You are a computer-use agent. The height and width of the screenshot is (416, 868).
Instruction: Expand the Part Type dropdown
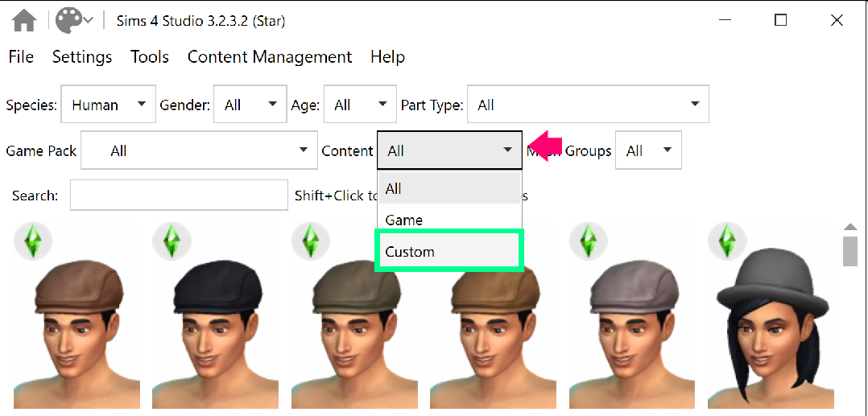pos(588,104)
